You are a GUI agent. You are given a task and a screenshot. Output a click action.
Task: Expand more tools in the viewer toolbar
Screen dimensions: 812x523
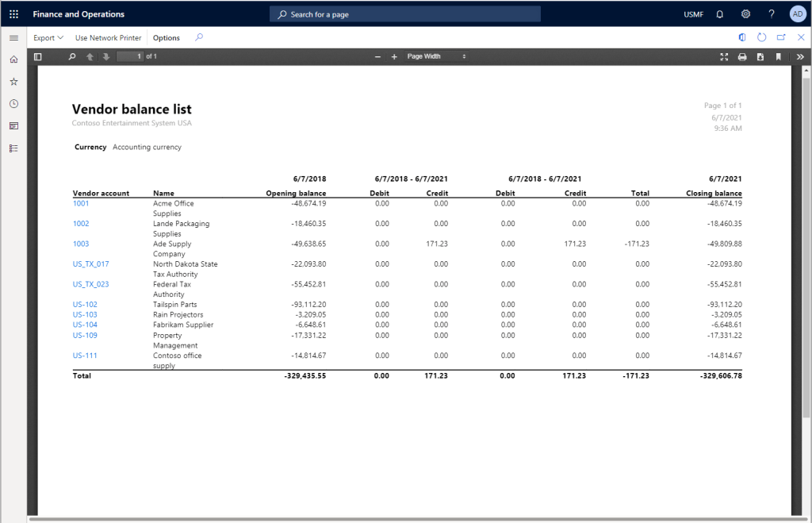tap(800, 57)
